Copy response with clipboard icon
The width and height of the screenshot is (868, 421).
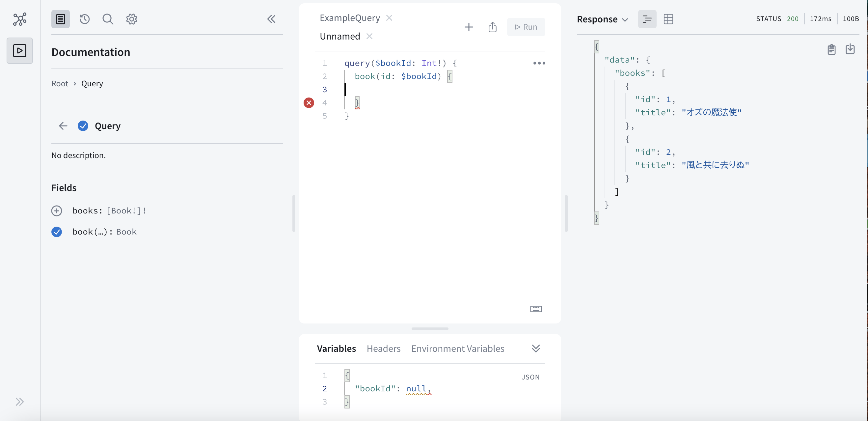coord(831,49)
